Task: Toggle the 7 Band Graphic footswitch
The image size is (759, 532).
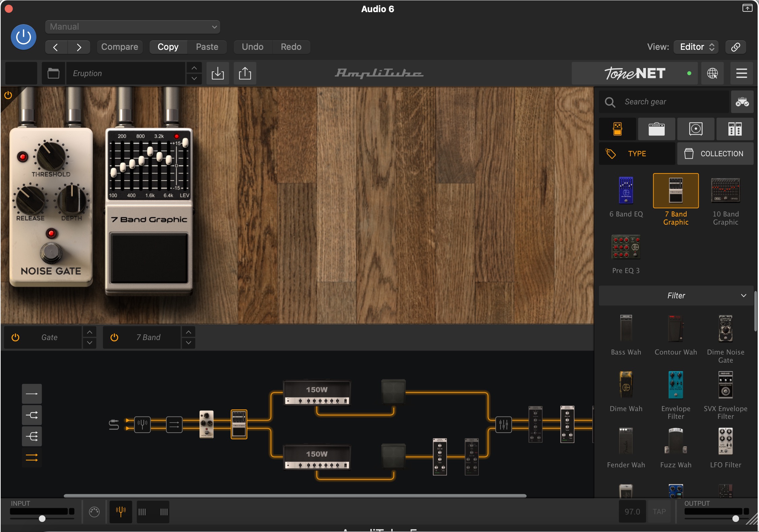Action: coord(149,258)
